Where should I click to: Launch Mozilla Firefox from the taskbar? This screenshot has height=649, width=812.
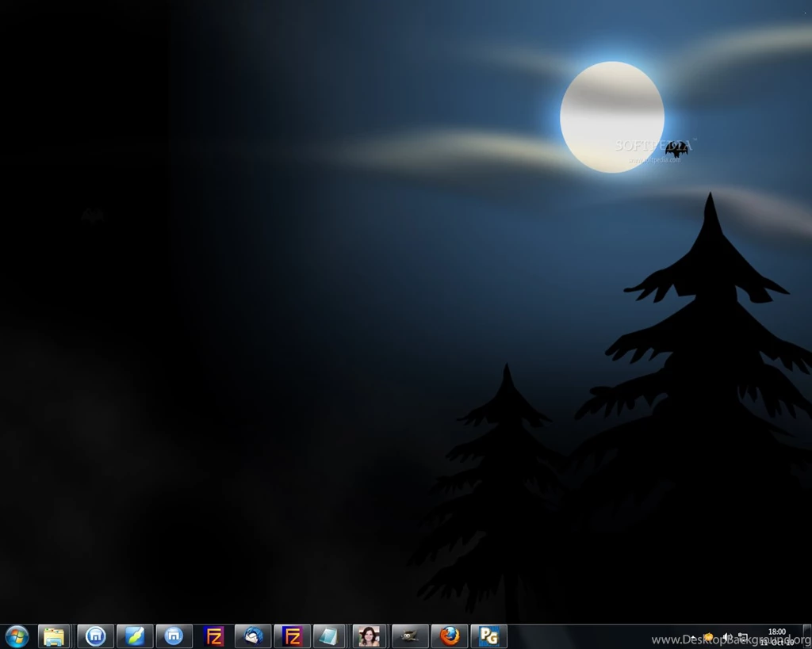click(450, 636)
